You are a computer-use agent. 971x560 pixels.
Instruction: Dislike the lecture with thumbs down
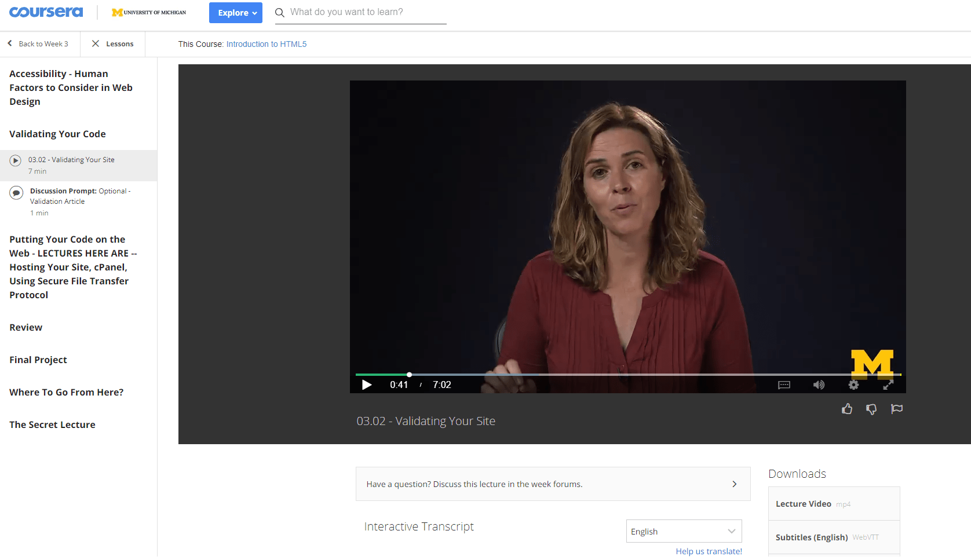click(871, 409)
